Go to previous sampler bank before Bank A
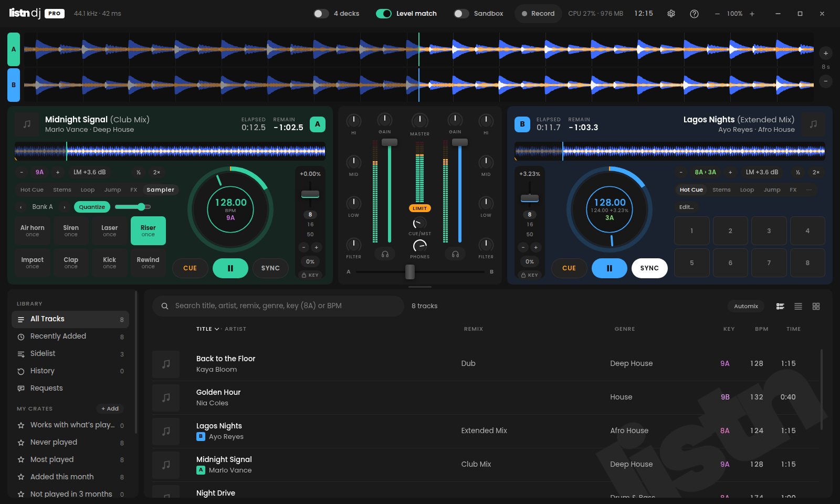 point(21,207)
